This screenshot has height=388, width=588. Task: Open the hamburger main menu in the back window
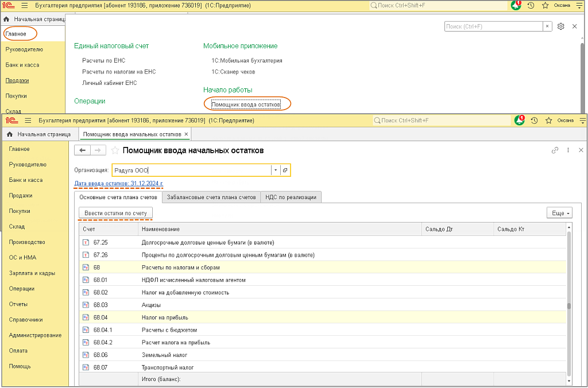pyautogui.click(x=24, y=6)
